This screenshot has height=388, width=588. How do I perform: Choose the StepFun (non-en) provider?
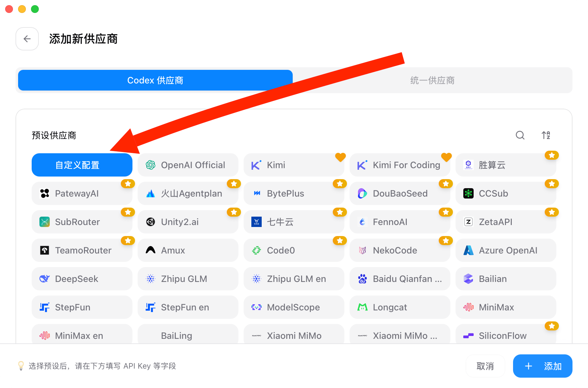tap(82, 307)
